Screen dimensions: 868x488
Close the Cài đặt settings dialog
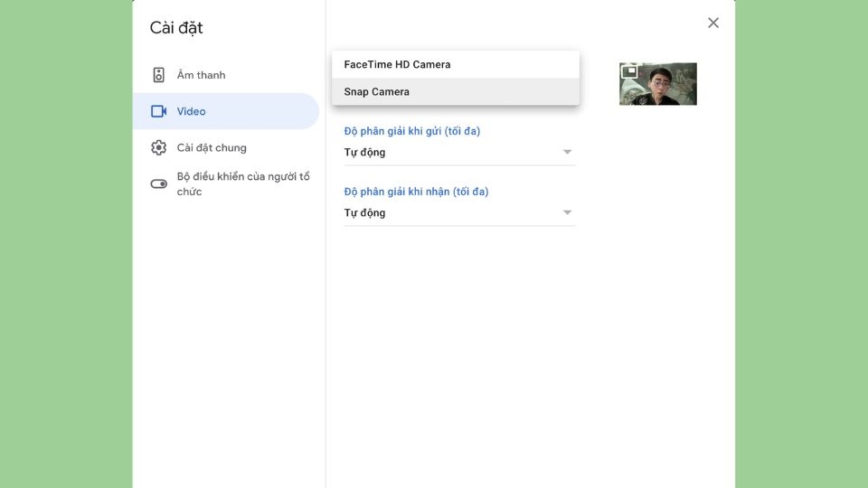pyautogui.click(x=713, y=23)
